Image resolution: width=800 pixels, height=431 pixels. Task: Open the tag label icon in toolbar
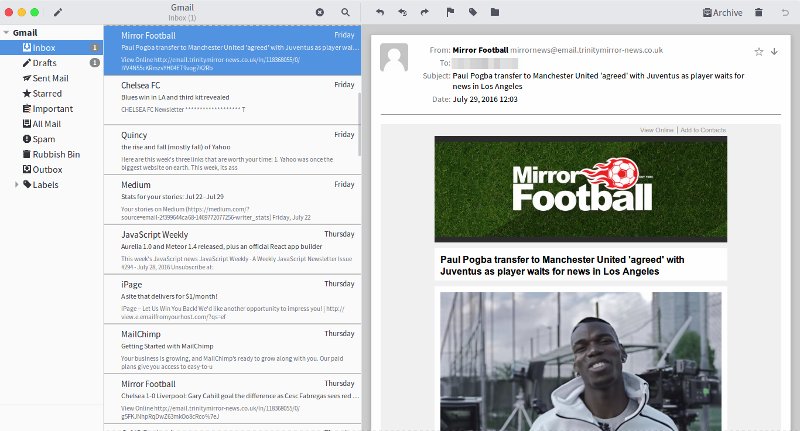[x=472, y=12]
